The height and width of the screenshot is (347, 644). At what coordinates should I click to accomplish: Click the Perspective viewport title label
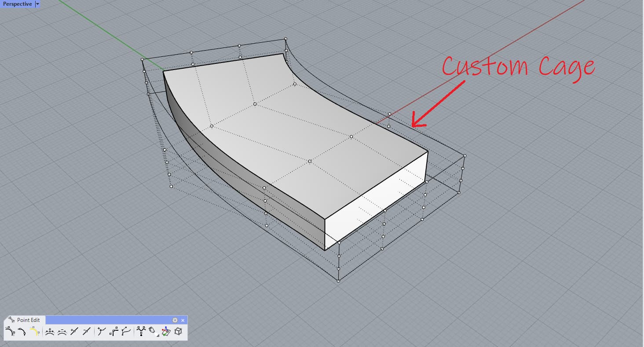pyautogui.click(x=18, y=4)
